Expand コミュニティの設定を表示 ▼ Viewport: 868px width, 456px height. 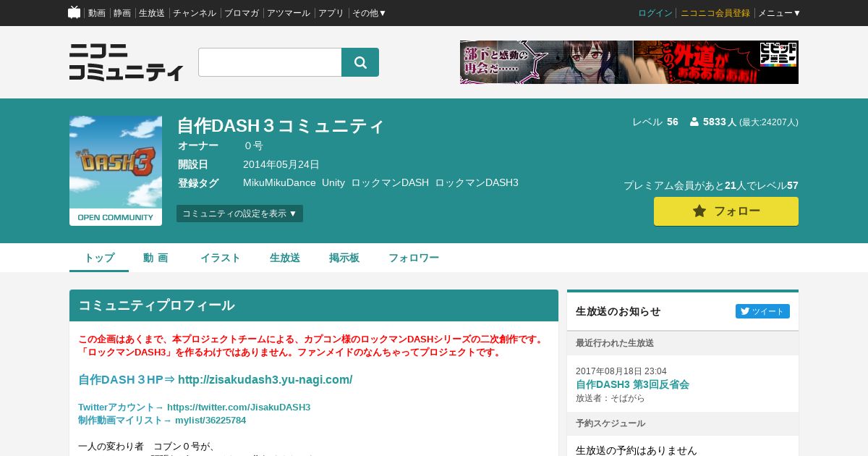pyautogui.click(x=239, y=214)
